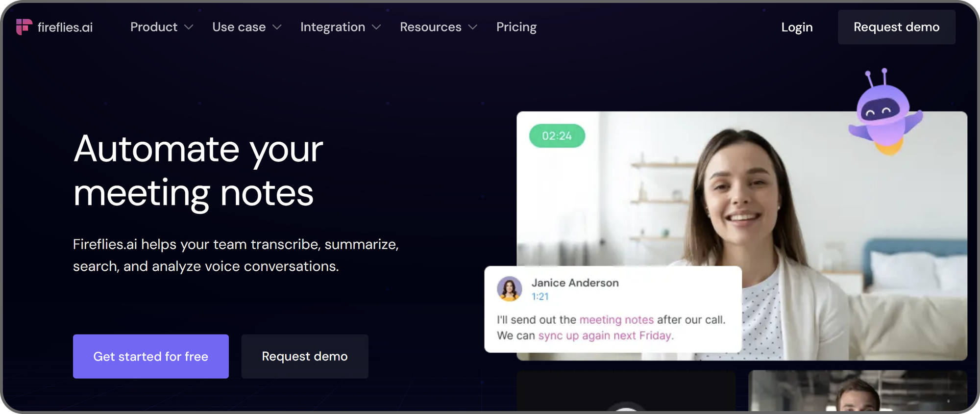980x414 pixels.
Task: Open the Integration menu label
Action: coord(333,27)
